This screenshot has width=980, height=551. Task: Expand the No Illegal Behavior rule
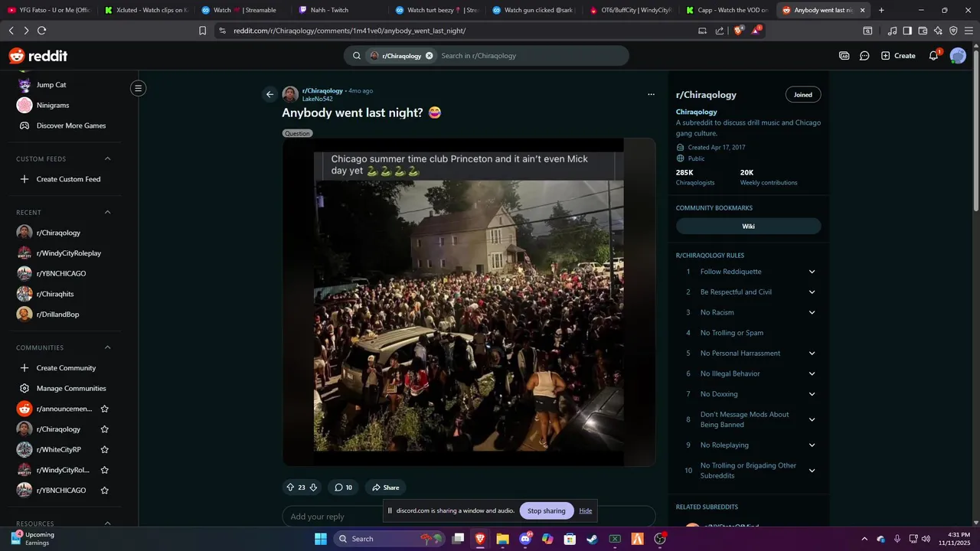click(812, 373)
